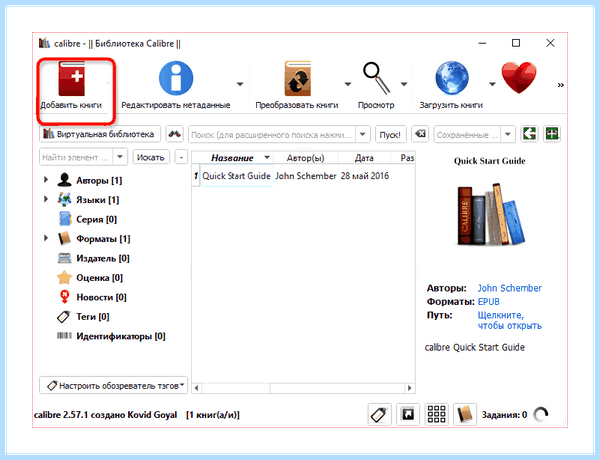Click Щелкните, чтобы открыть path link
This screenshot has height=460, width=600.
tap(510, 320)
